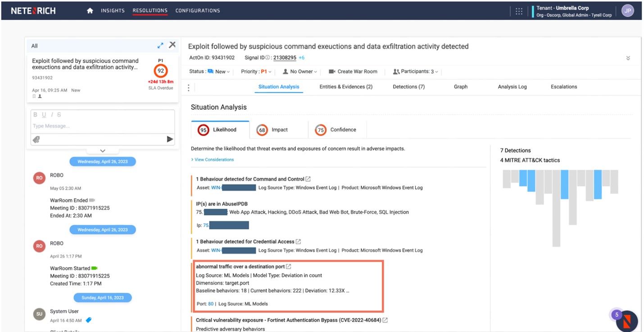This screenshot has width=644, height=332.
Task: Go to the Home icon in navbar
Action: tap(90, 11)
